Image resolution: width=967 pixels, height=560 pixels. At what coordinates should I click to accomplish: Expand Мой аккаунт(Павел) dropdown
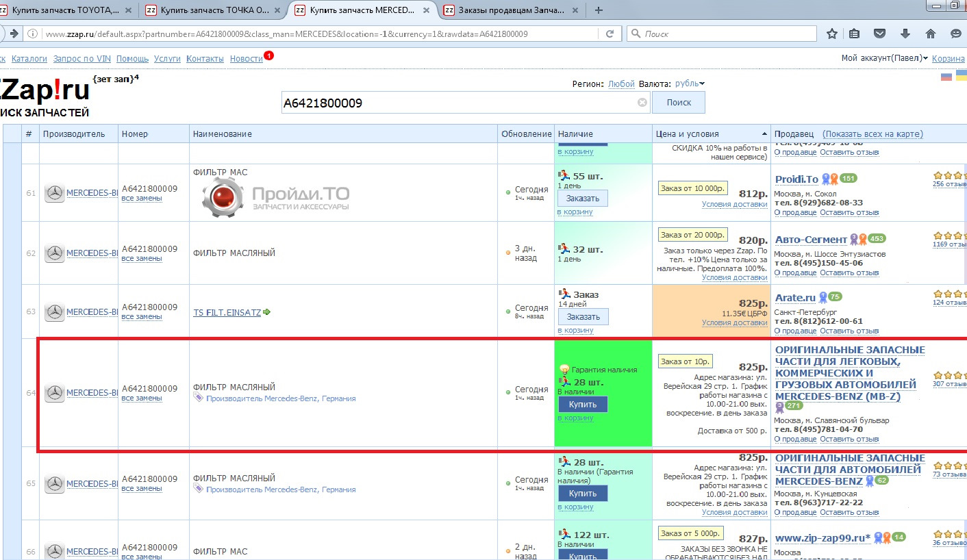[x=885, y=59]
